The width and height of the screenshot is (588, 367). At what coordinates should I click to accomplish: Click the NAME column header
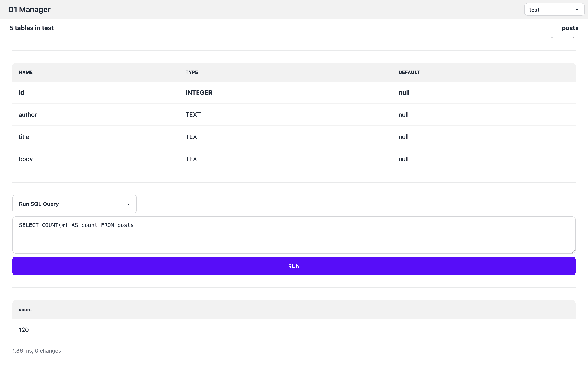pyautogui.click(x=26, y=72)
